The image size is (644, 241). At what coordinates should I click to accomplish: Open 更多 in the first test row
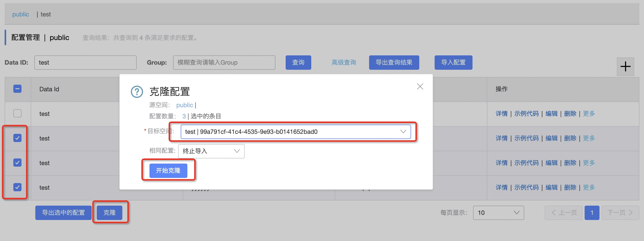point(589,113)
